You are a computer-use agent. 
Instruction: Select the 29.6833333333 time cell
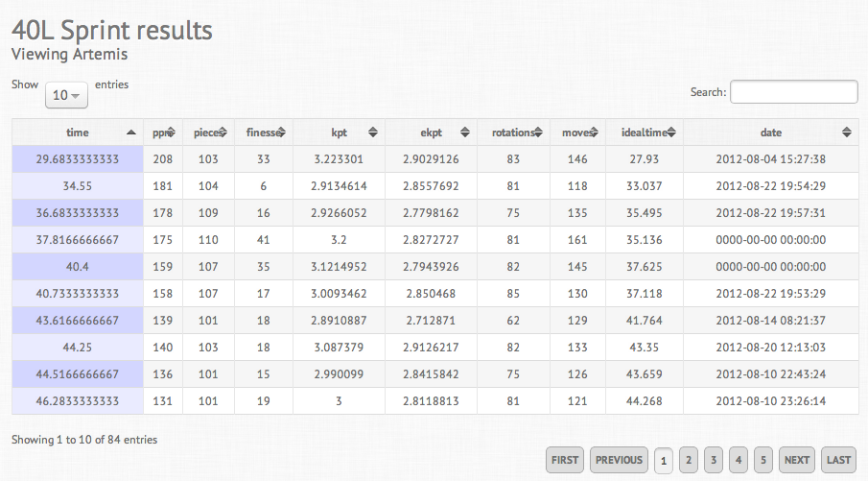click(x=78, y=158)
